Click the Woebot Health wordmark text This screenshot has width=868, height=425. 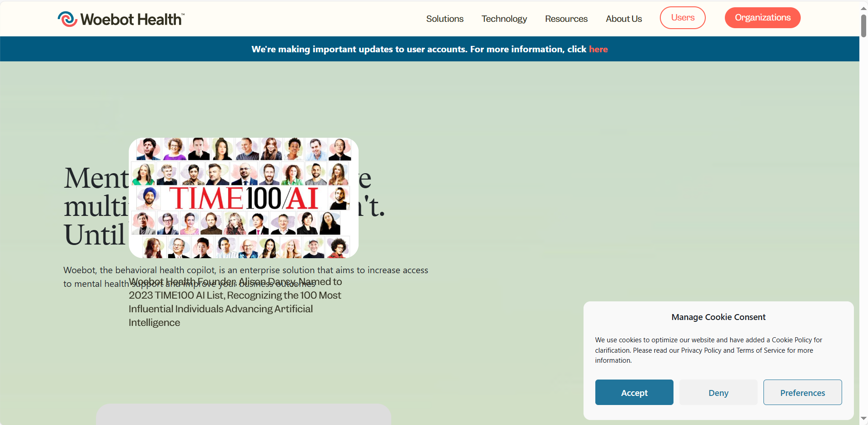point(132,20)
